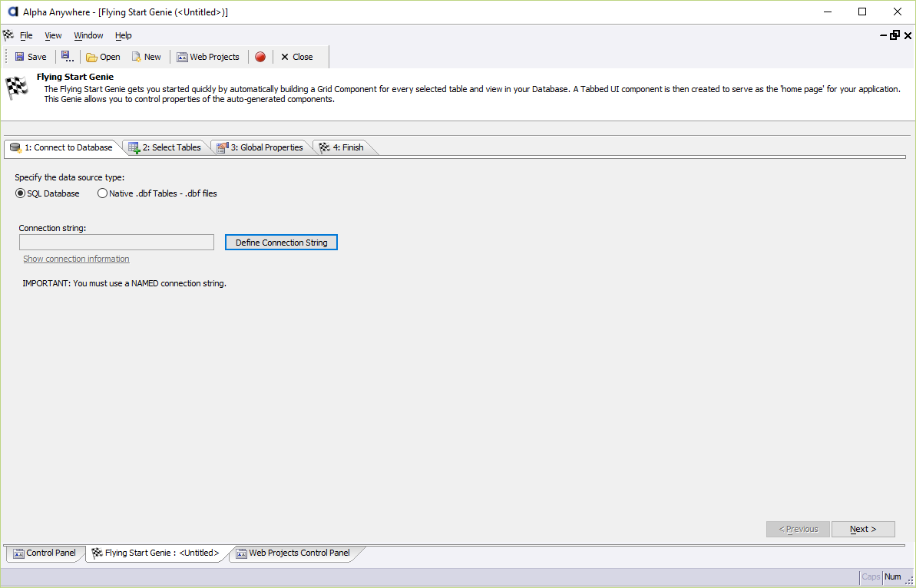The image size is (916, 588).
Task: Open Web Projects from the toolbar
Action: click(208, 57)
